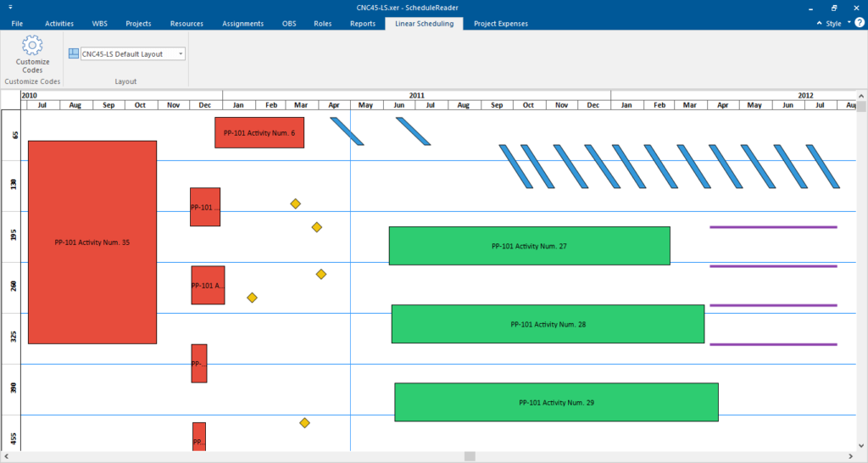Open the Help question mark icon

860,23
